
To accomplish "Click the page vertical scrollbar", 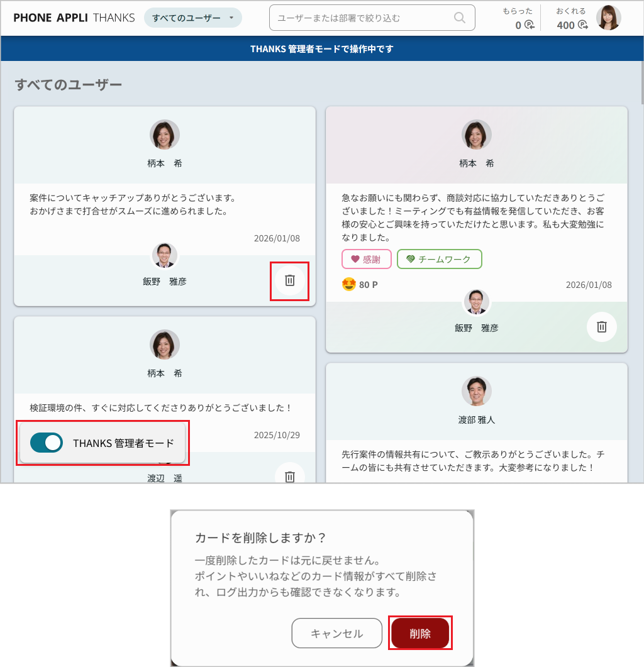I will point(641,82).
